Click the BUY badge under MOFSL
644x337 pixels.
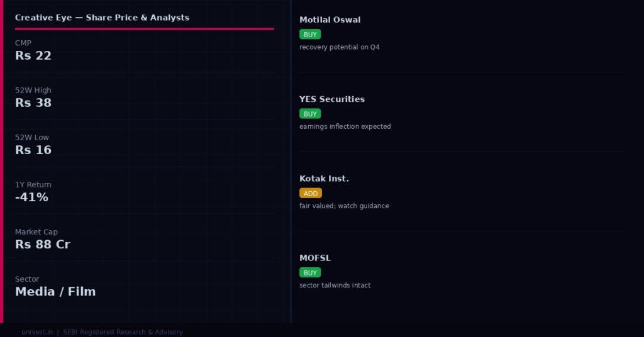coord(310,273)
